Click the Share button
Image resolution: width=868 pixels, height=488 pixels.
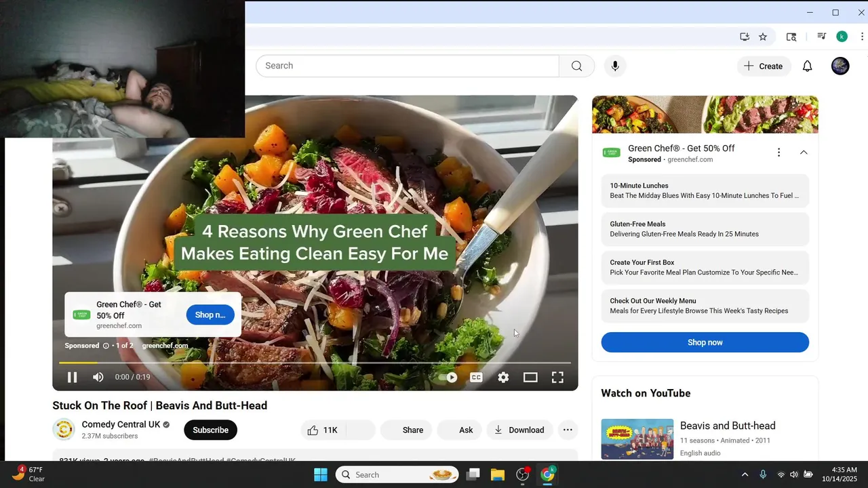[406, 430]
